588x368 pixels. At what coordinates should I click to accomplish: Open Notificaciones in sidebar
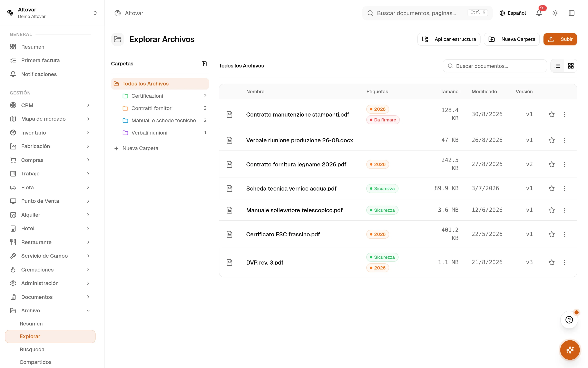click(50, 74)
